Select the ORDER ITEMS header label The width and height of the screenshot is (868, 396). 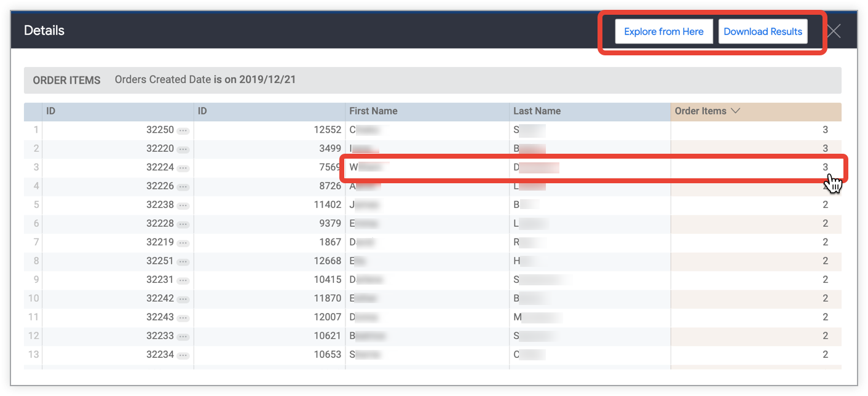66,80
